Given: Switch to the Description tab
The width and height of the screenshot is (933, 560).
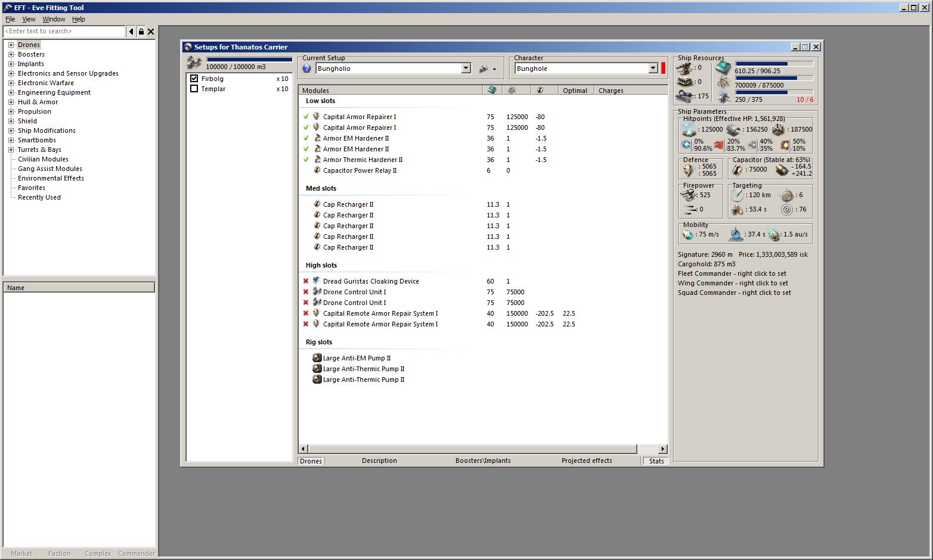Looking at the screenshot, I should tap(379, 461).
